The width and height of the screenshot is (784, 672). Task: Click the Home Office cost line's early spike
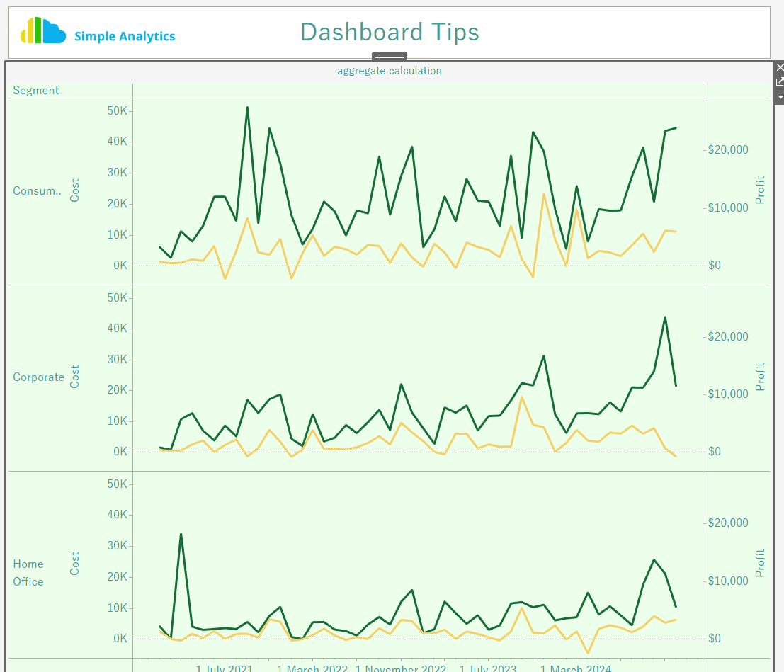[x=181, y=534]
